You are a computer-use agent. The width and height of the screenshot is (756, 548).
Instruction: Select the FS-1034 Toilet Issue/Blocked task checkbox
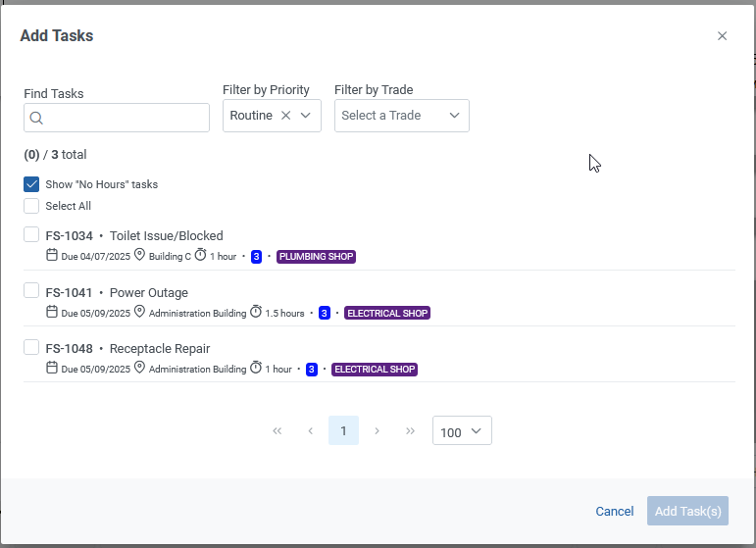(31, 234)
